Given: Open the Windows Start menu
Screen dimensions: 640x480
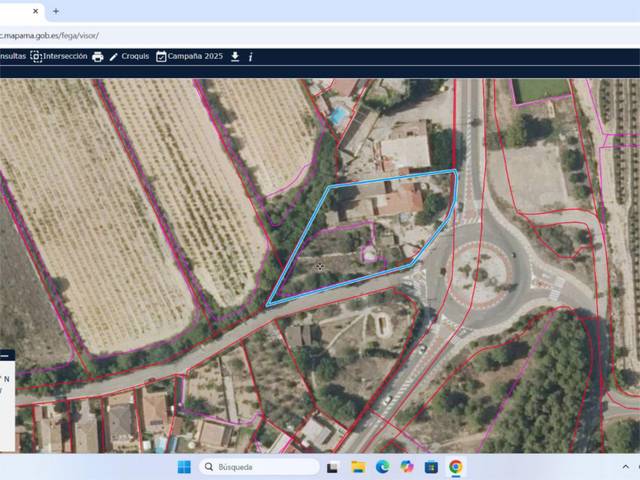Looking at the screenshot, I should point(184,467).
